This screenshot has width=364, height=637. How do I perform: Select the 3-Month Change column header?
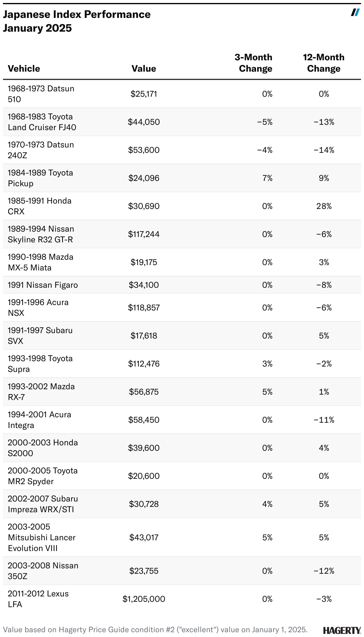[x=254, y=63]
